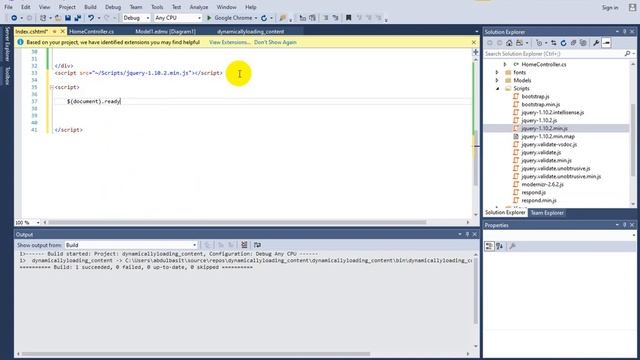Click the Undo arrow icon

tap(91, 18)
